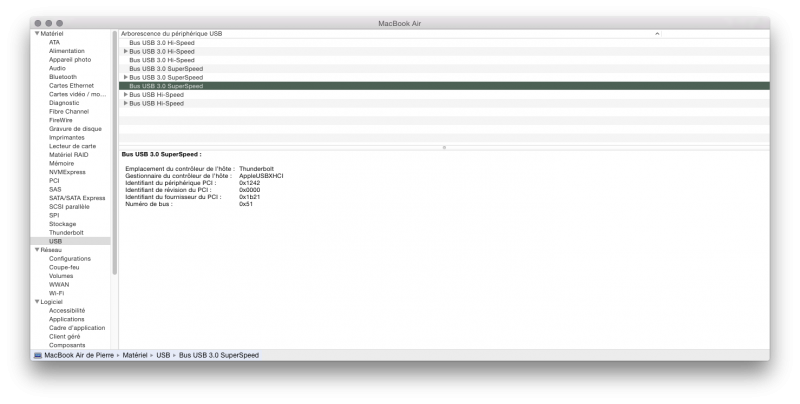This screenshot has width=800, height=404.
Task: Click the 0x1242 PCI device identifier
Action: pyautogui.click(x=249, y=183)
